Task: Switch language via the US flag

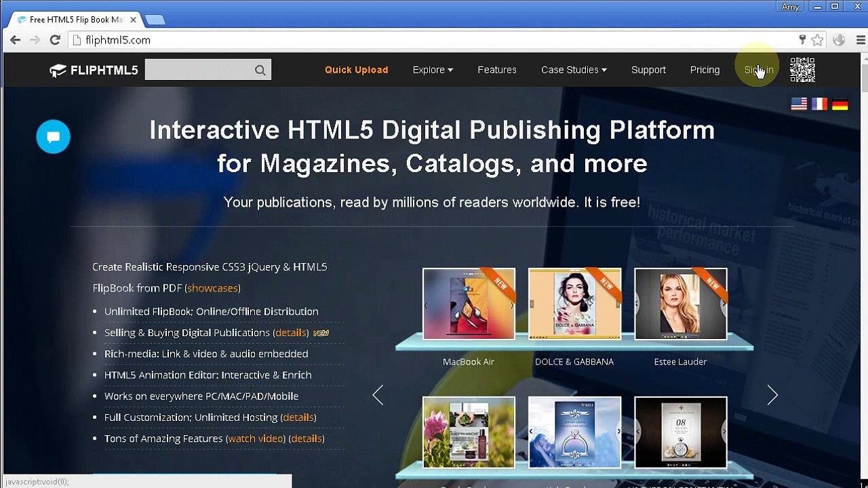Action: pos(799,104)
